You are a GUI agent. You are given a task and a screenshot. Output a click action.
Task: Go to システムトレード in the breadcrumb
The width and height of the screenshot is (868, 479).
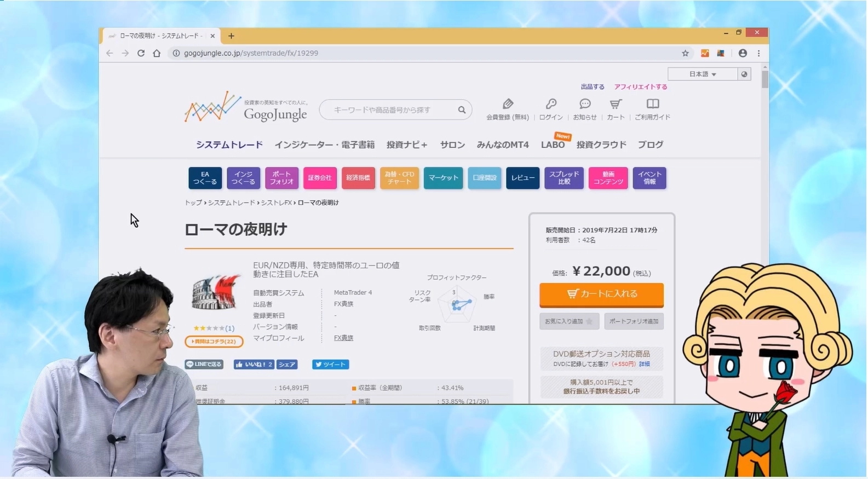(232, 203)
